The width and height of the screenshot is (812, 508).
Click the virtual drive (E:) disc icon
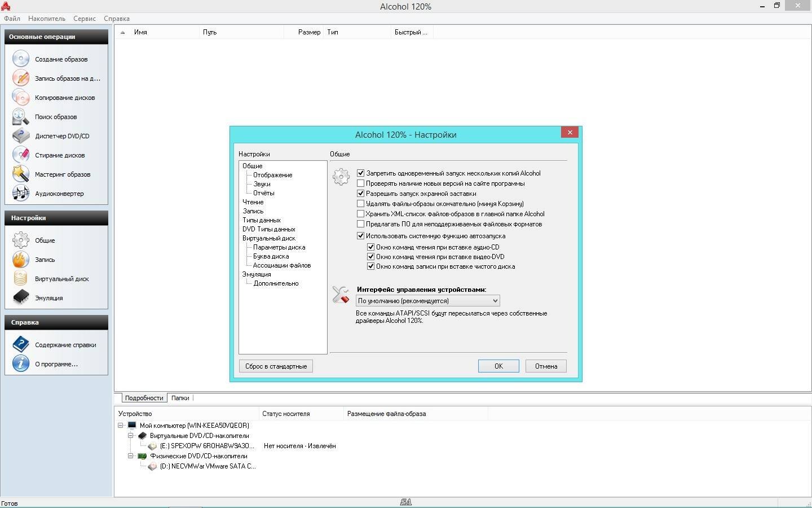tap(152, 446)
